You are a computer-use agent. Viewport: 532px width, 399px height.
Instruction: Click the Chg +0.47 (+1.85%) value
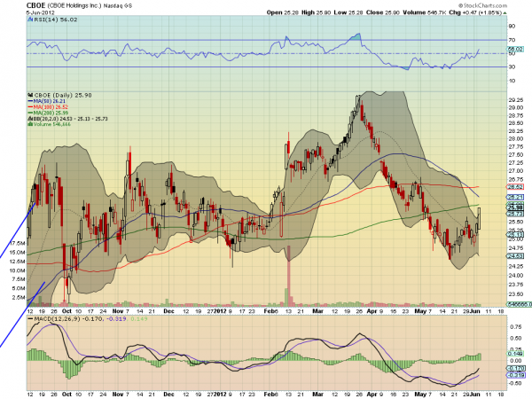click(475, 12)
